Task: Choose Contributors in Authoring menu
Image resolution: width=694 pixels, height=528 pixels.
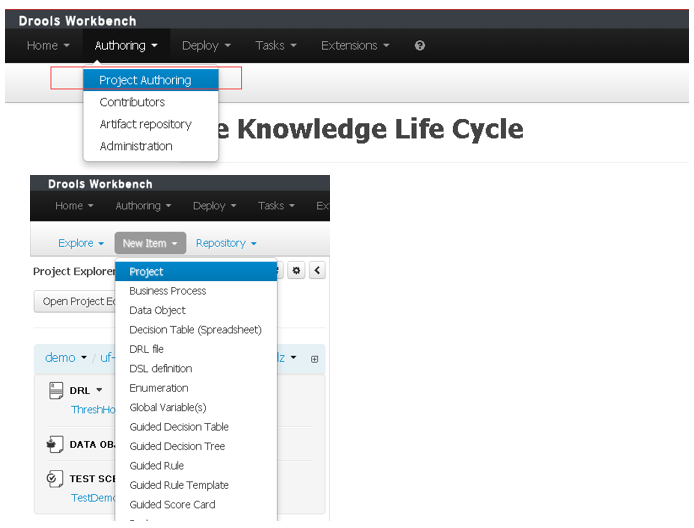Action: click(150, 102)
